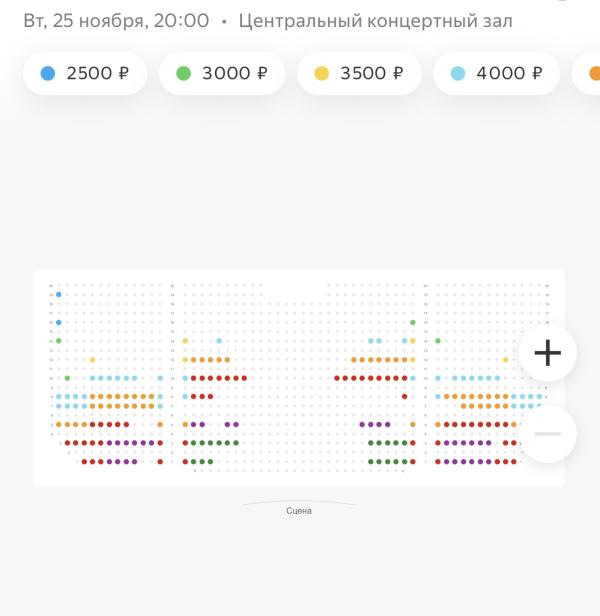Filter seats by 2500 ₽ price

[85, 73]
